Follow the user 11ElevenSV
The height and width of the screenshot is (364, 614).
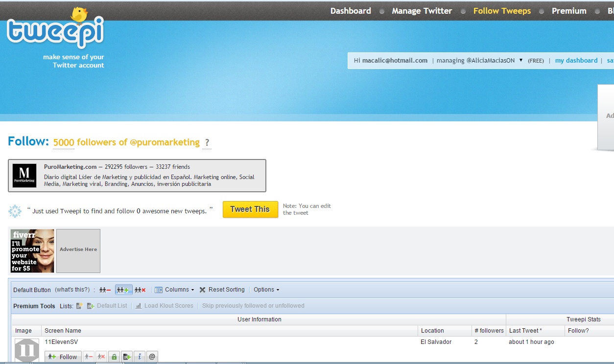tap(63, 357)
